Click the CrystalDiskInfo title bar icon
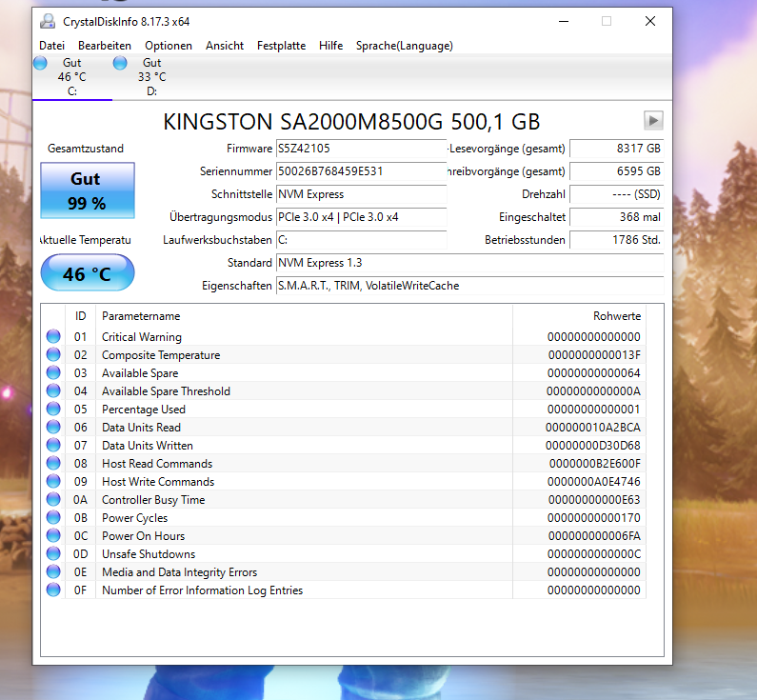 48,21
